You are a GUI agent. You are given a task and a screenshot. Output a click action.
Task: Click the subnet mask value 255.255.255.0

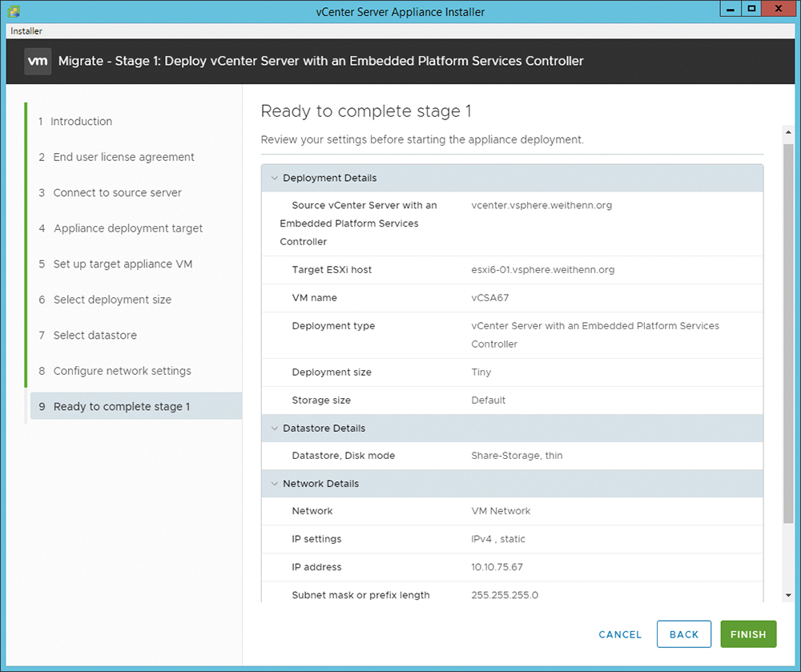(x=505, y=595)
